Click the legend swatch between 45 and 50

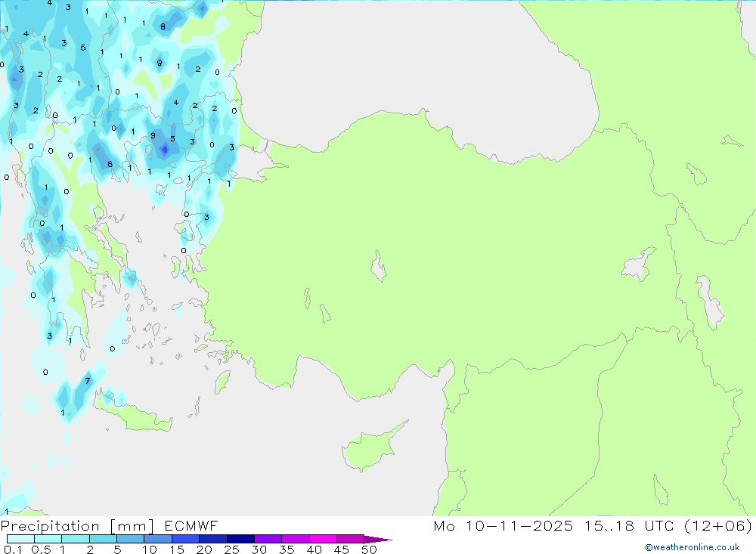(351, 539)
